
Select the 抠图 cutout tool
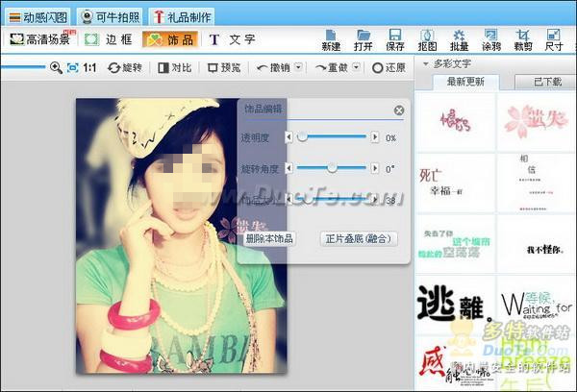427,38
